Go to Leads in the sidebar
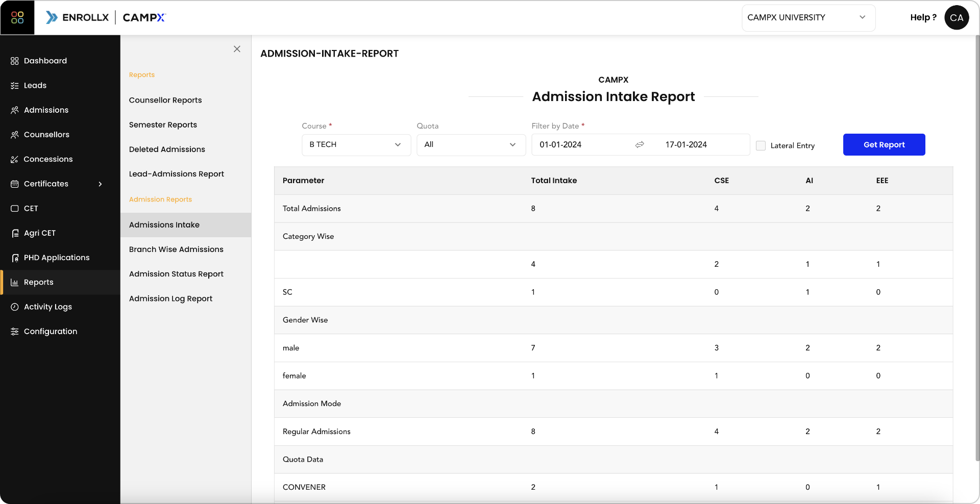Viewport: 980px width, 504px height. pyautogui.click(x=60, y=85)
